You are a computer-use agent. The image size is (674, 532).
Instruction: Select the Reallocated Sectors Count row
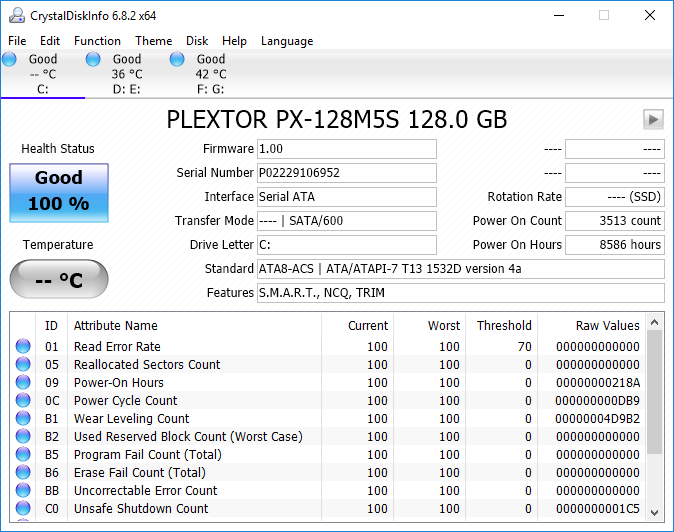click(x=328, y=364)
